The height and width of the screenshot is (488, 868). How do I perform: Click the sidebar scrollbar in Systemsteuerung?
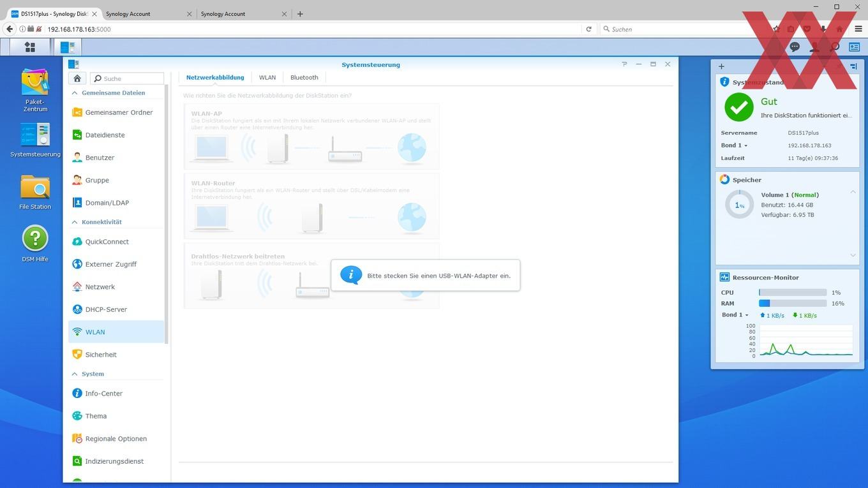click(167, 214)
